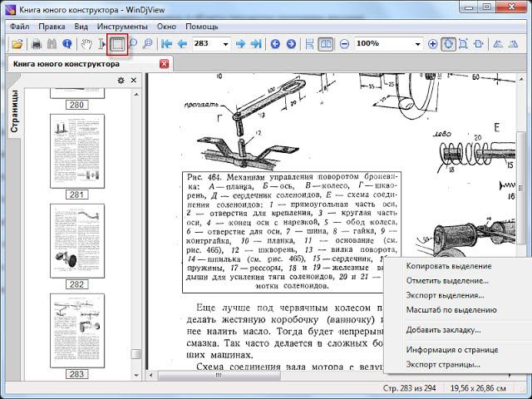Open a file with the folder icon

17,44
